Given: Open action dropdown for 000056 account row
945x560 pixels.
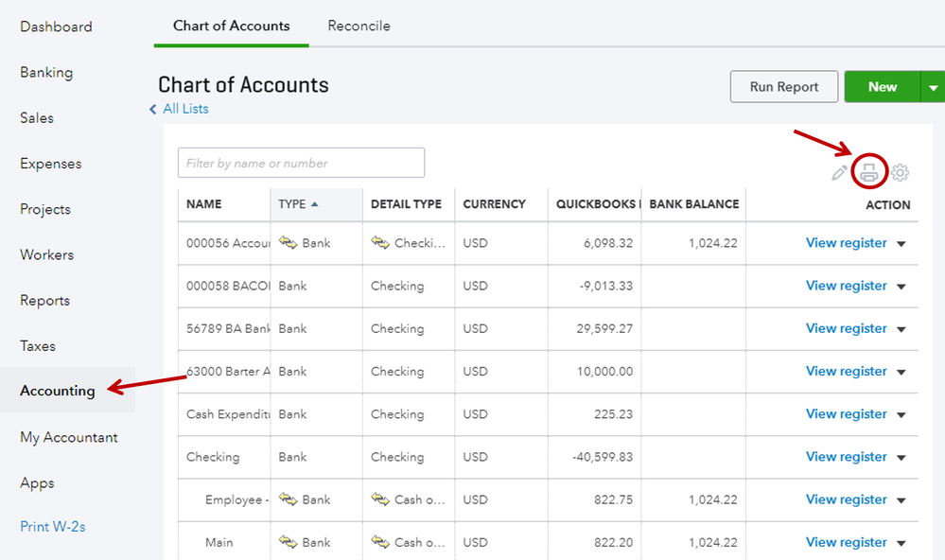Looking at the screenshot, I should pyautogui.click(x=901, y=244).
